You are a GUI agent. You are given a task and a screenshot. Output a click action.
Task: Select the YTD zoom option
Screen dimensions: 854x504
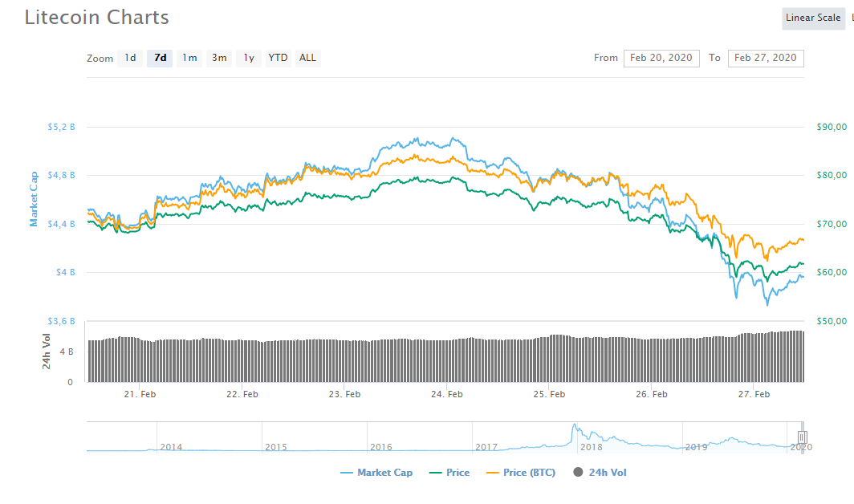[278, 58]
